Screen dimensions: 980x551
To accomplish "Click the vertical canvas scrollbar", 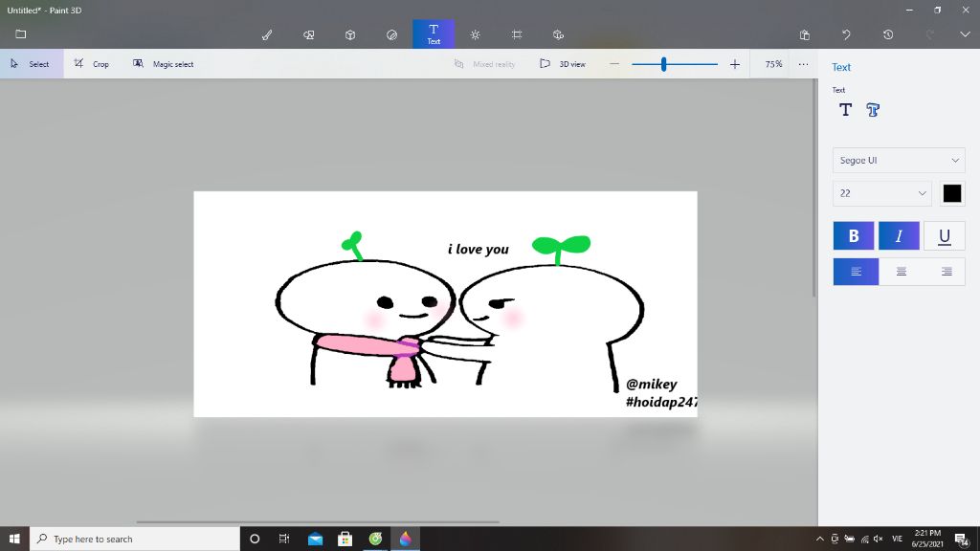I will (813, 187).
